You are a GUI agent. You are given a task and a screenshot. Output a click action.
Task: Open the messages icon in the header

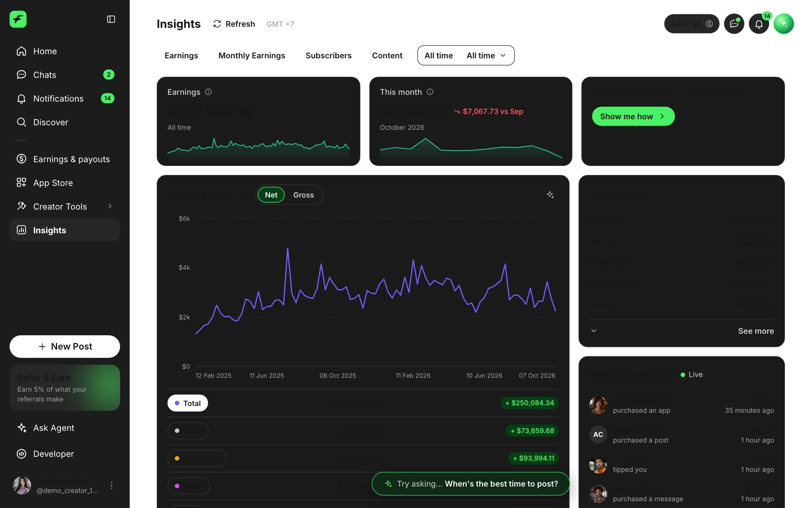pos(734,24)
